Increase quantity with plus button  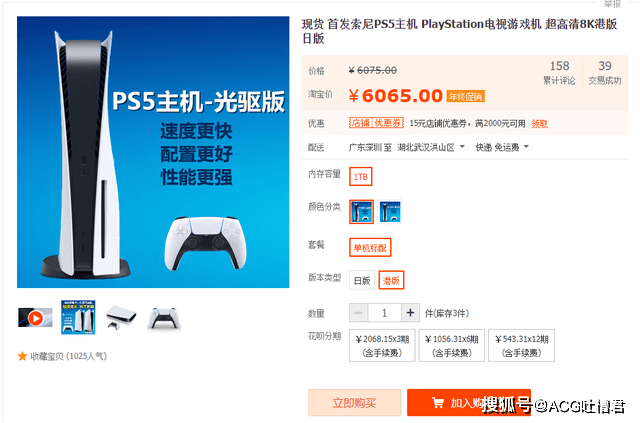click(410, 313)
